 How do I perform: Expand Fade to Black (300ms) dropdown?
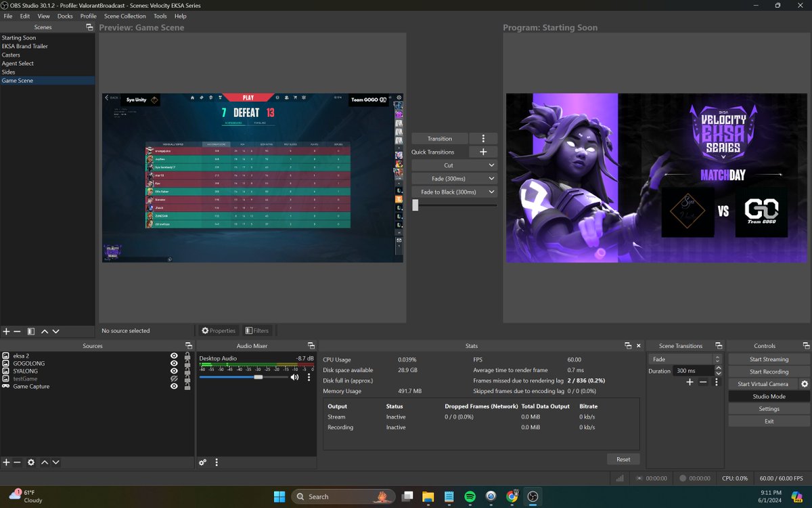click(x=491, y=192)
